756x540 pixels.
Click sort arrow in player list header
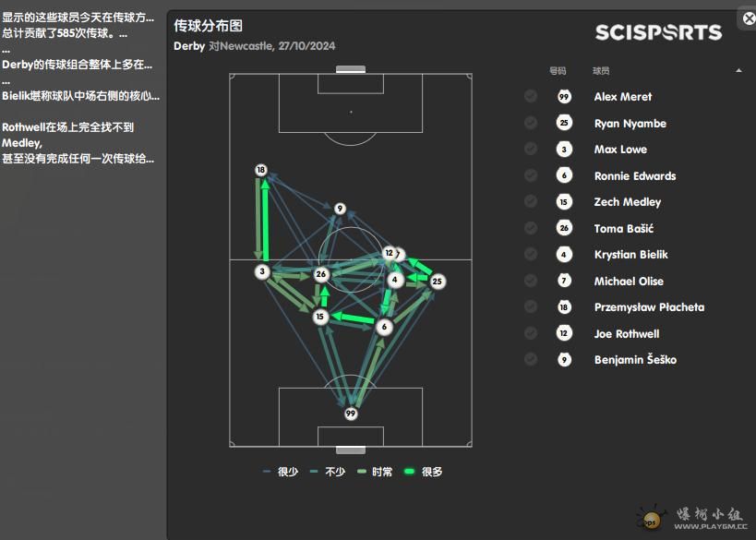[738, 71]
